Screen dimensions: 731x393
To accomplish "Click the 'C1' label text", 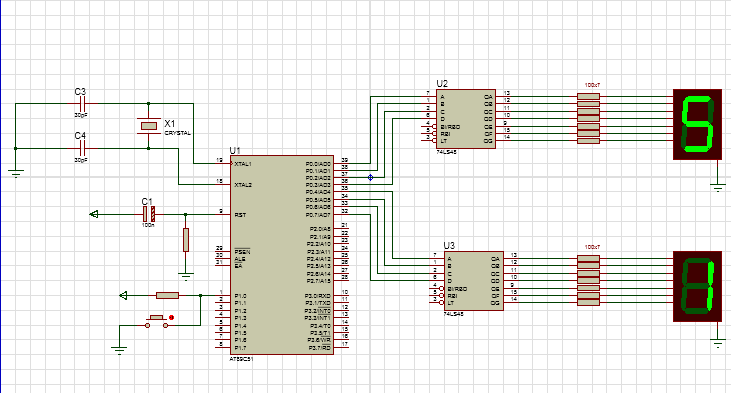I will tap(147, 201).
